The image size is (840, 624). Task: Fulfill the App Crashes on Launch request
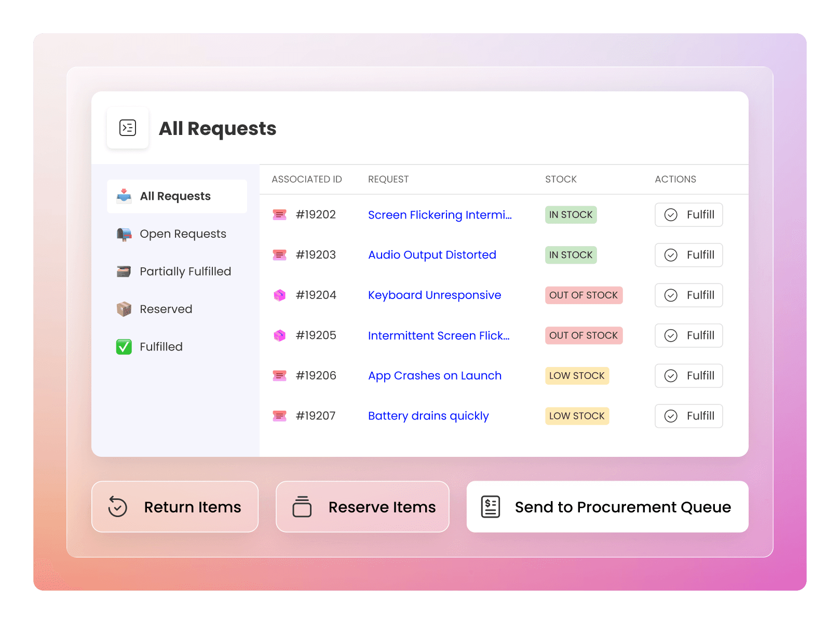click(x=689, y=376)
